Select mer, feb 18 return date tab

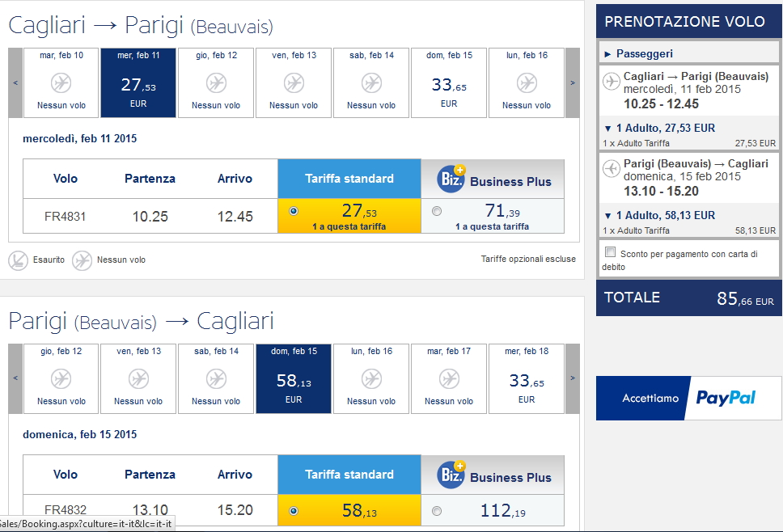(x=527, y=378)
